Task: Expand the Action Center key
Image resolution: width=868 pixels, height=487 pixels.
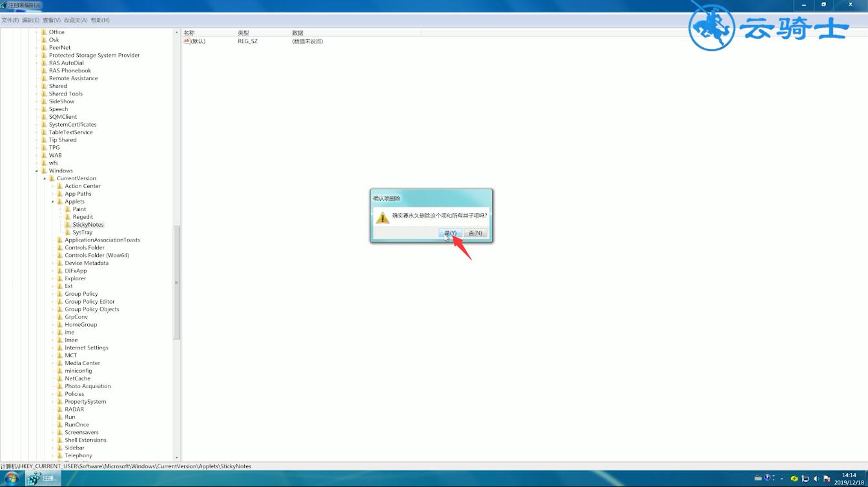Action: (x=52, y=186)
